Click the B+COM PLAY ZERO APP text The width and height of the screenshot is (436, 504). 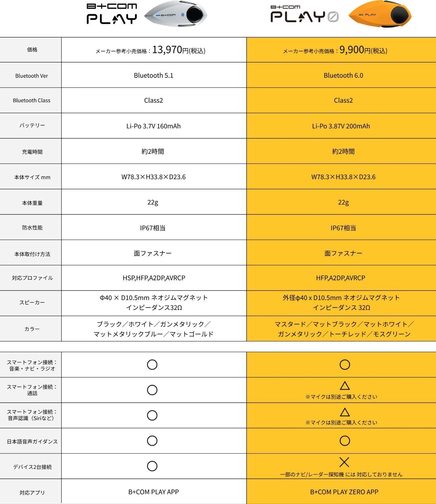coord(344,492)
